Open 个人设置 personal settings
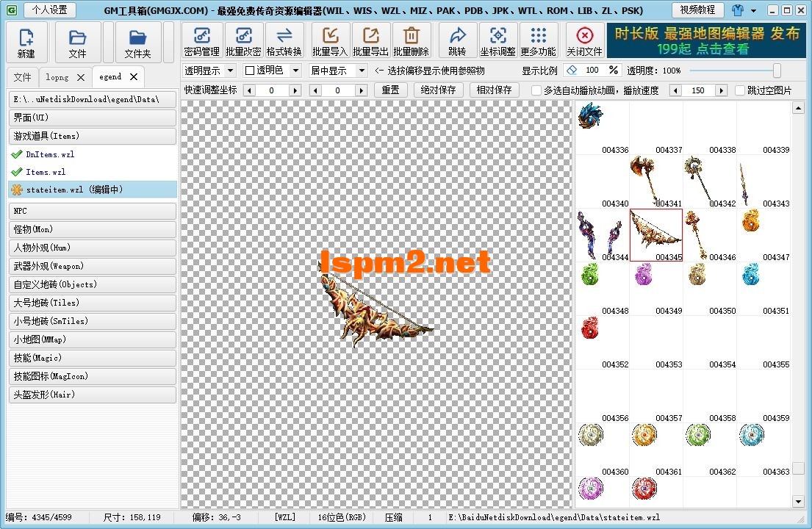Image resolution: width=812 pixels, height=529 pixels. point(50,10)
